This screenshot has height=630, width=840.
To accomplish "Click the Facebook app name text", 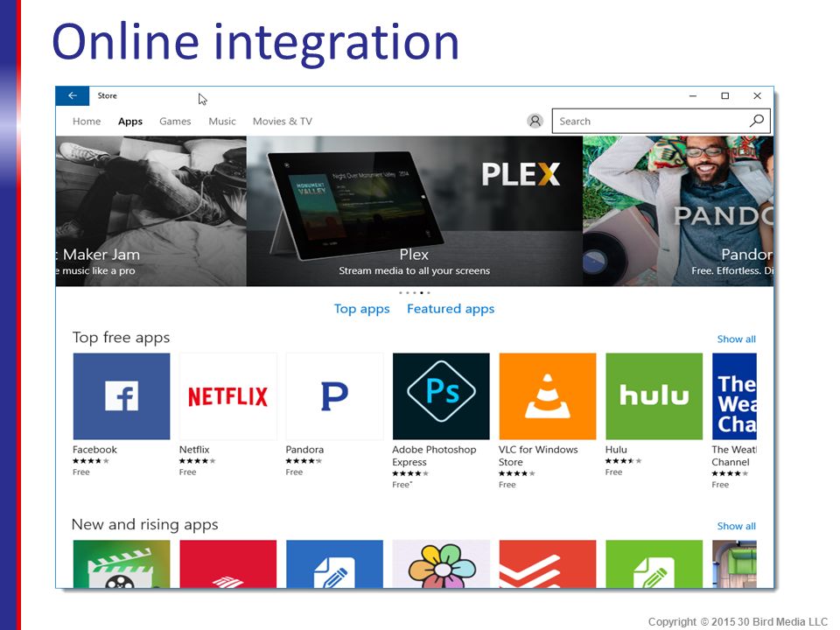I will click(94, 450).
